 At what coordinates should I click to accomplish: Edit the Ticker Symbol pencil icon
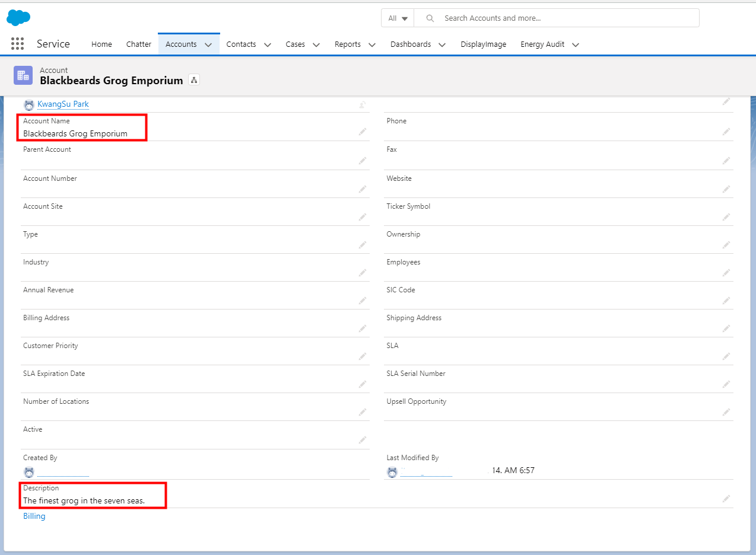click(726, 217)
